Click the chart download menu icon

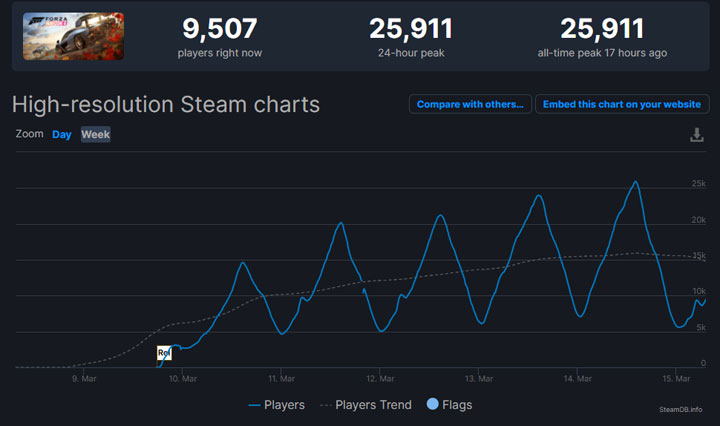click(x=697, y=135)
